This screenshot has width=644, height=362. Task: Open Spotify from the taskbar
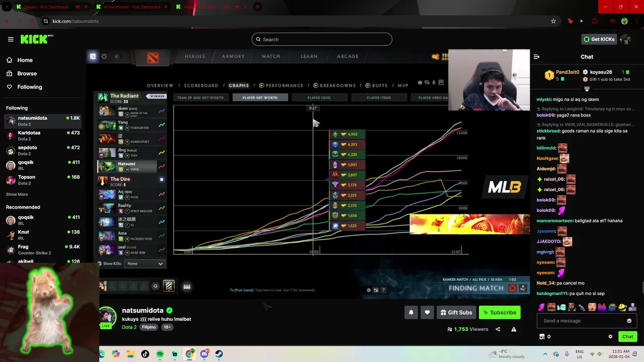(x=160, y=354)
